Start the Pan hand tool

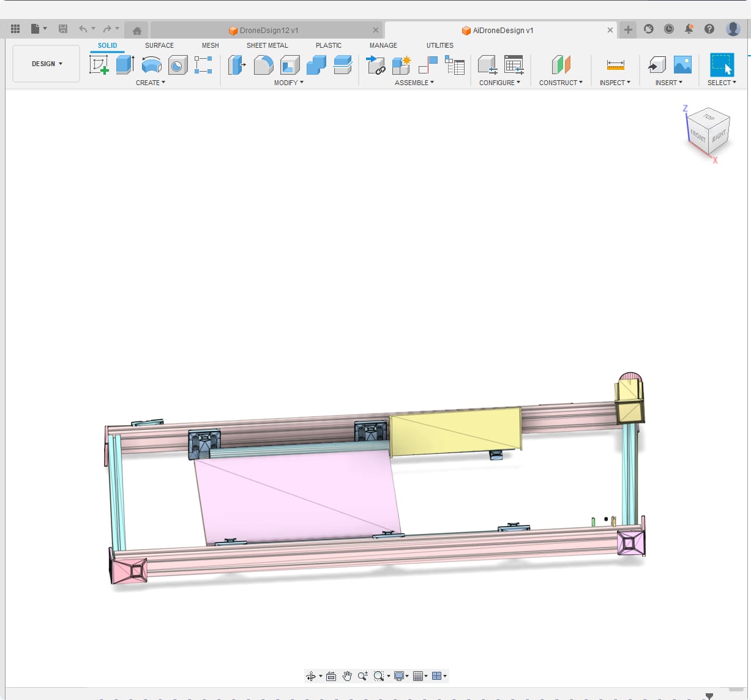347,676
